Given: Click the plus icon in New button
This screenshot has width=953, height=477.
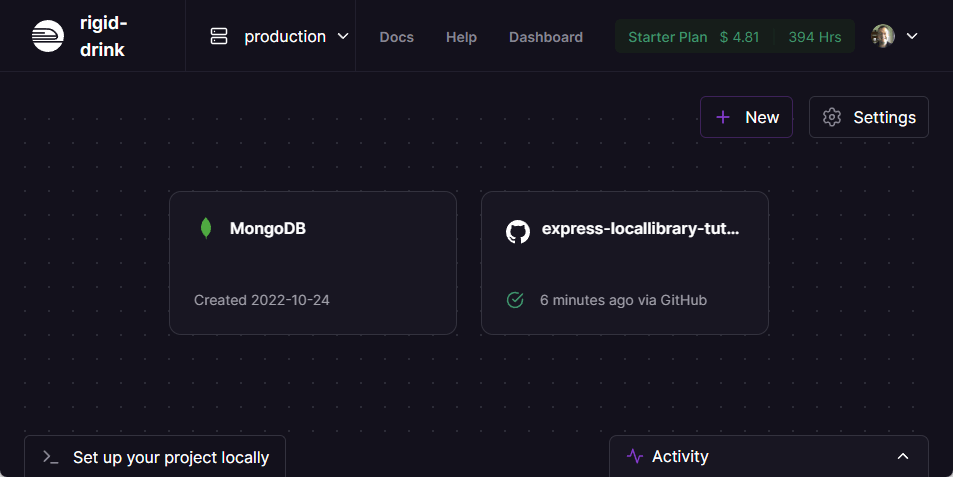Looking at the screenshot, I should click(x=723, y=117).
